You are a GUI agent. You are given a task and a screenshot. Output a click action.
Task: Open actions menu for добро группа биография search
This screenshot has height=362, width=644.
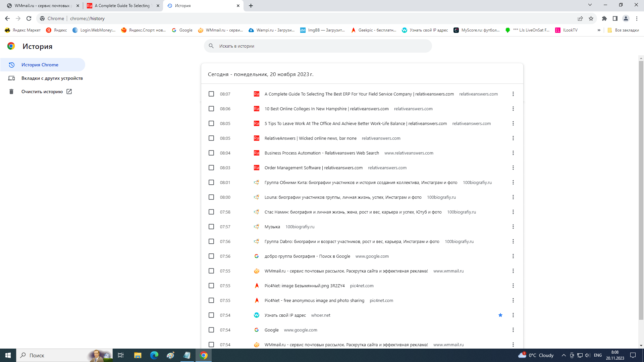tap(513, 256)
